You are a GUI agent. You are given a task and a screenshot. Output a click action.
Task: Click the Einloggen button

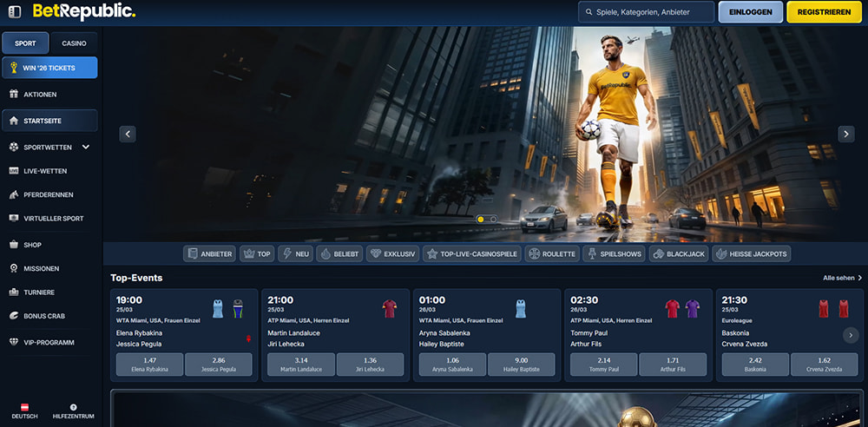(x=750, y=12)
